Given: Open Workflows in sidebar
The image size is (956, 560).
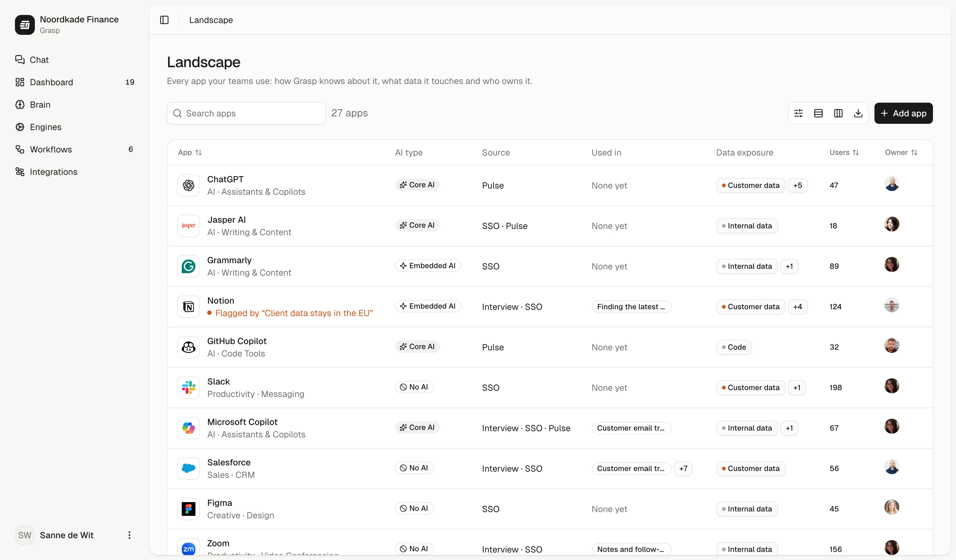Looking at the screenshot, I should (75, 149).
